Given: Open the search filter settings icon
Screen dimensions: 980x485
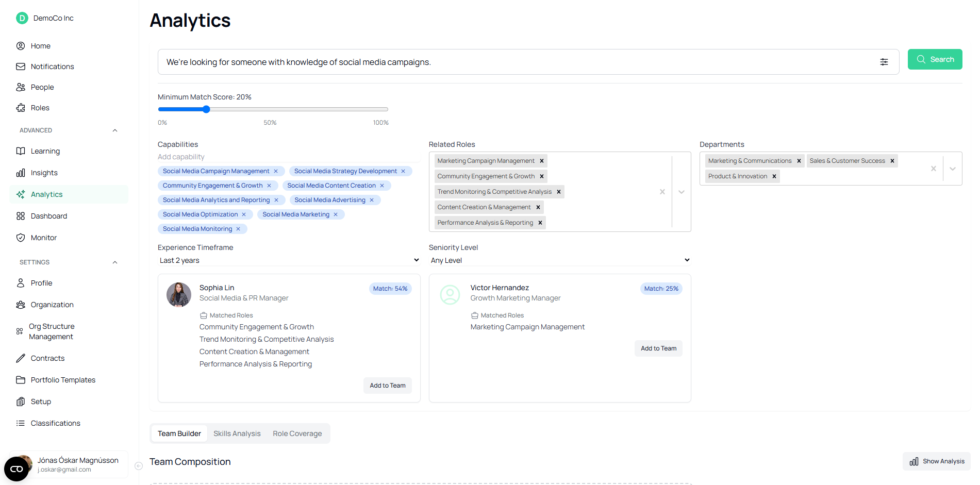Looking at the screenshot, I should click(884, 62).
